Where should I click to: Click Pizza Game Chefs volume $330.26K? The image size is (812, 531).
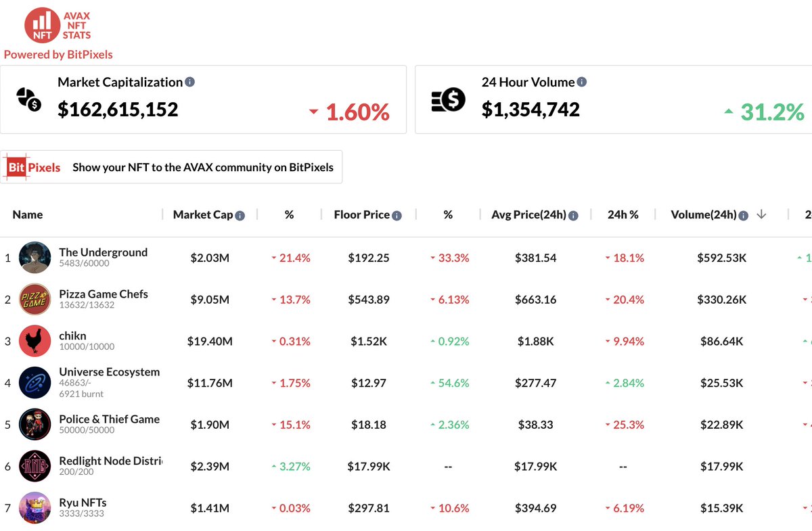[722, 299]
